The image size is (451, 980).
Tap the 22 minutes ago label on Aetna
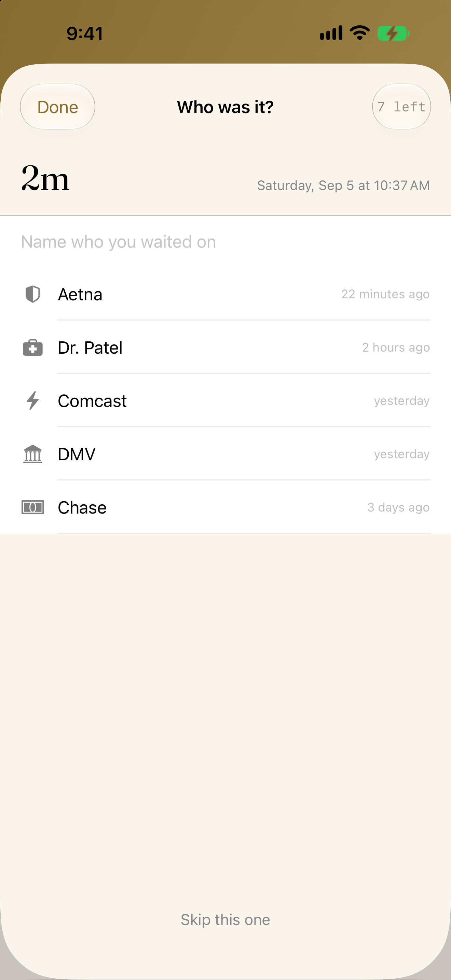(x=385, y=294)
